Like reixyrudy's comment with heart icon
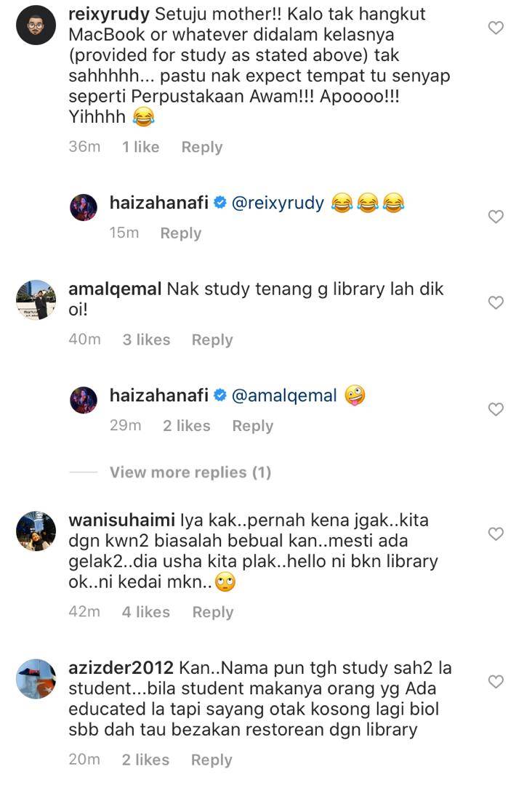532x785 pixels. [x=496, y=28]
